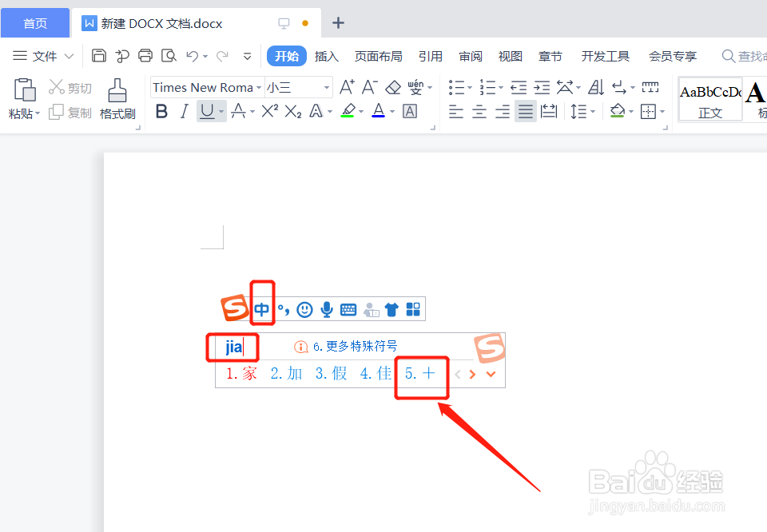
Task: Toggle Underline formatting
Action: 207,112
